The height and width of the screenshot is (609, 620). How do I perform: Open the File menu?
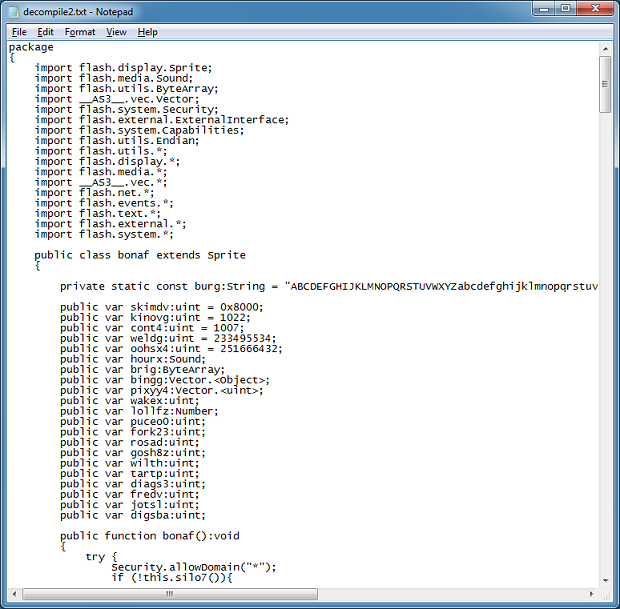click(x=19, y=32)
